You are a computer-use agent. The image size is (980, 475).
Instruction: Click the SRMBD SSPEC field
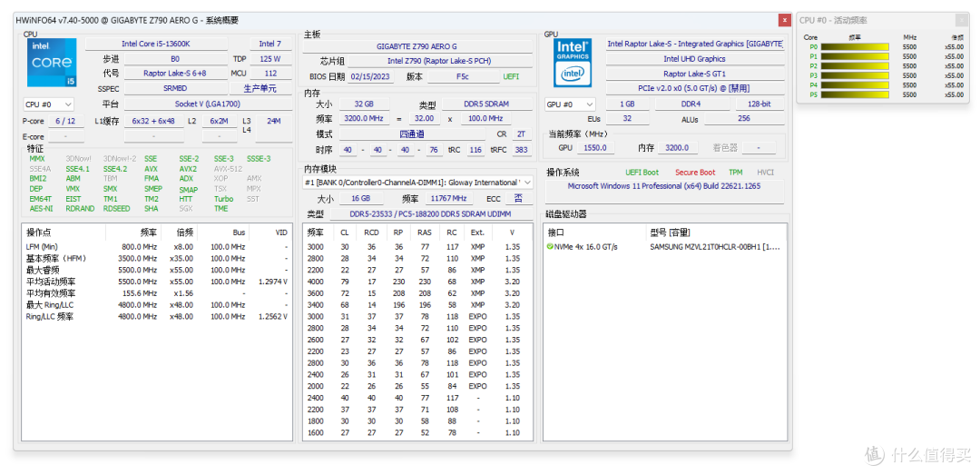click(176, 89)
